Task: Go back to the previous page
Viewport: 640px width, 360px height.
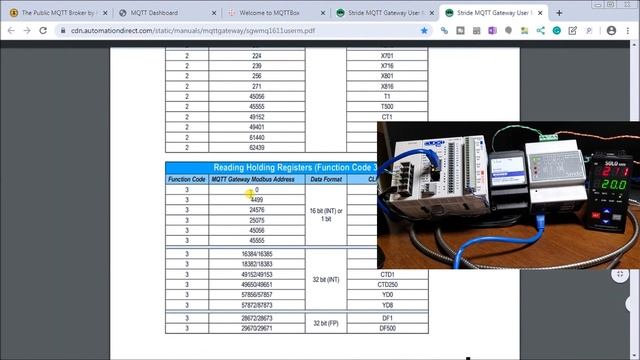Action: tap(11, 31)
